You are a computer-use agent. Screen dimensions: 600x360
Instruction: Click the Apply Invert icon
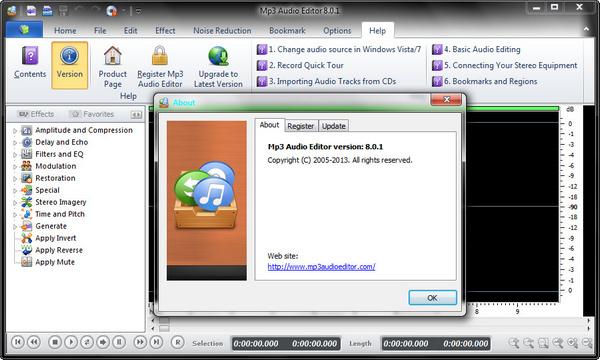pyautogui.click(x=26, y=238)
